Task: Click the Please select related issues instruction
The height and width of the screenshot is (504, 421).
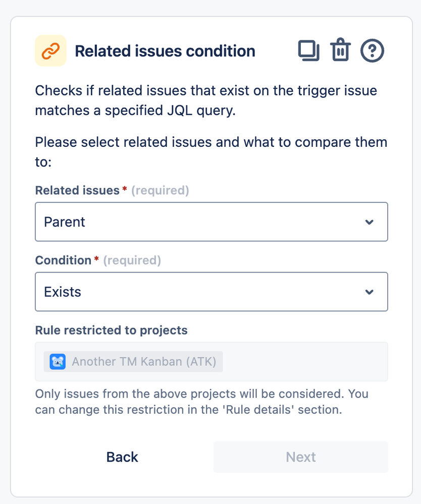Action: coord(211,152)
